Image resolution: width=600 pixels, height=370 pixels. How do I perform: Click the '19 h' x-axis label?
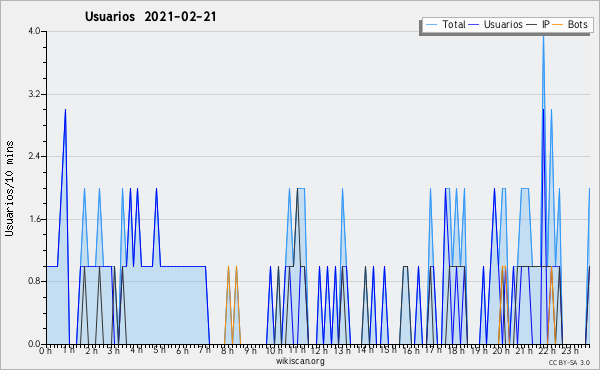[x=479, y=351]
